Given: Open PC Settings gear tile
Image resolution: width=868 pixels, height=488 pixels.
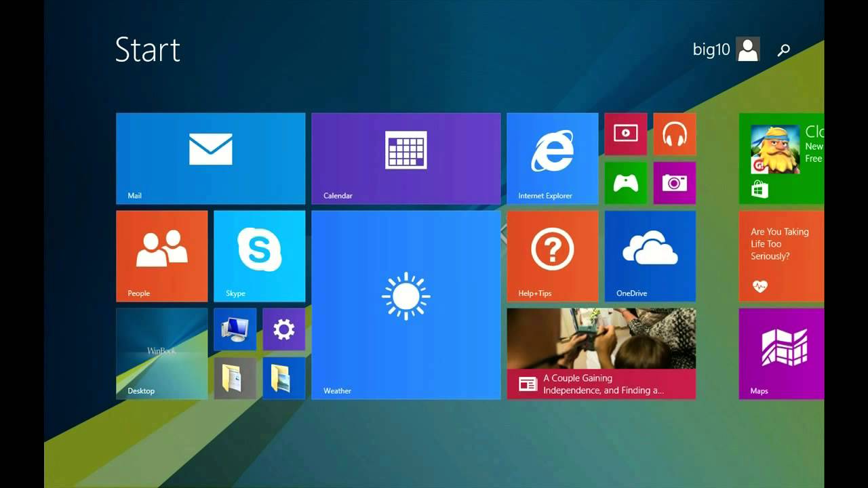Looking at the screenshot, I should click(283, 329).
